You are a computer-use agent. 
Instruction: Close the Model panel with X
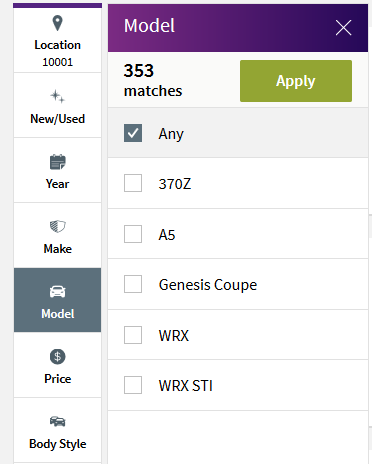(x=343, y=27)
